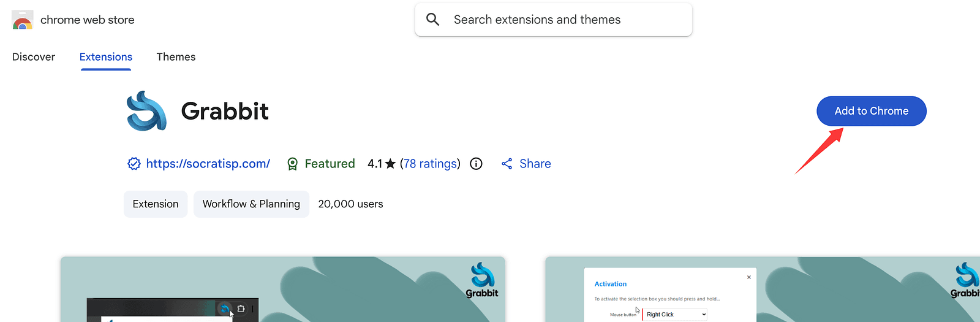This screenshot has width=980, height=322.
Task: Select the Extensions tab
Action: click(x=106, y=57)
